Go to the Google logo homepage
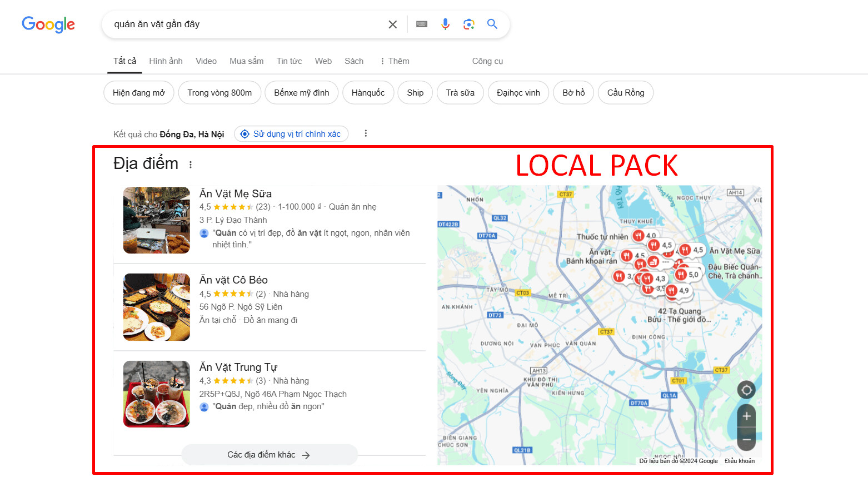The image size is (868, 482). (48, 24)
